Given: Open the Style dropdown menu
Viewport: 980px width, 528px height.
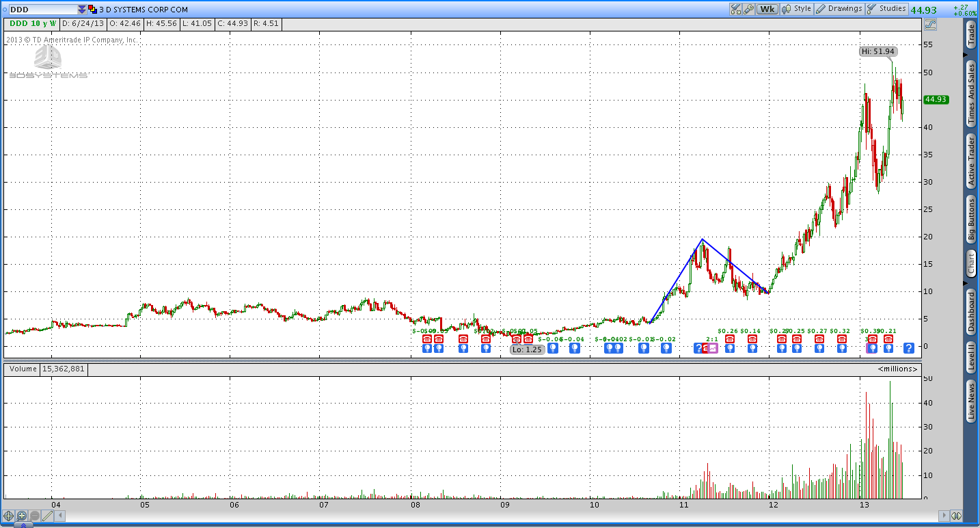Looking at the screenshot, I should (x=797, y=10).
